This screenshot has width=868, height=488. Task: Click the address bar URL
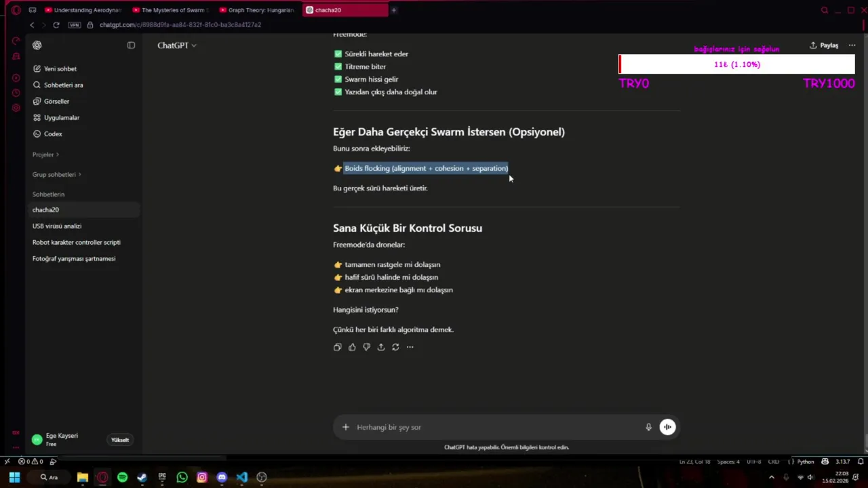click(x=180, y=25)
